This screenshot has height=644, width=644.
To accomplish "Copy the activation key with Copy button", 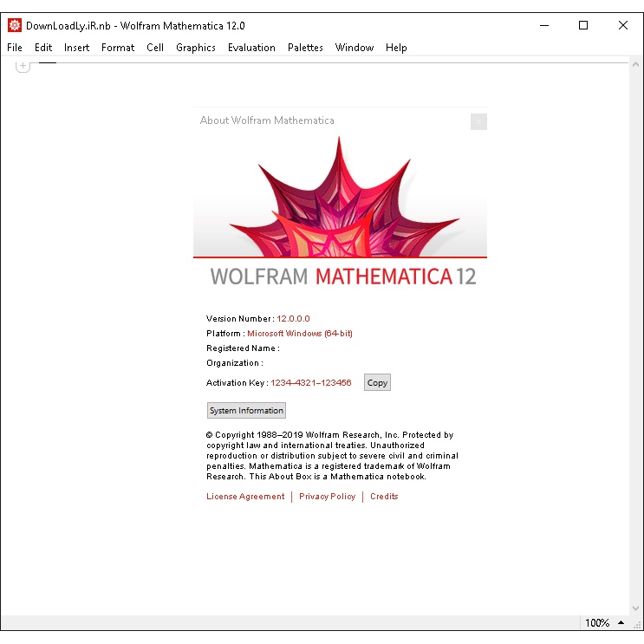I will click(377, 382).
